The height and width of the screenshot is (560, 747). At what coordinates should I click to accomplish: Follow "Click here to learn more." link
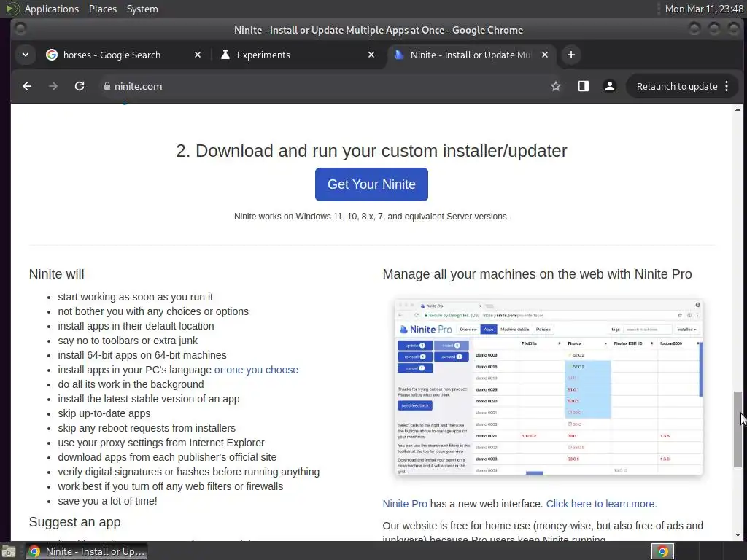(x=601, y=504)
